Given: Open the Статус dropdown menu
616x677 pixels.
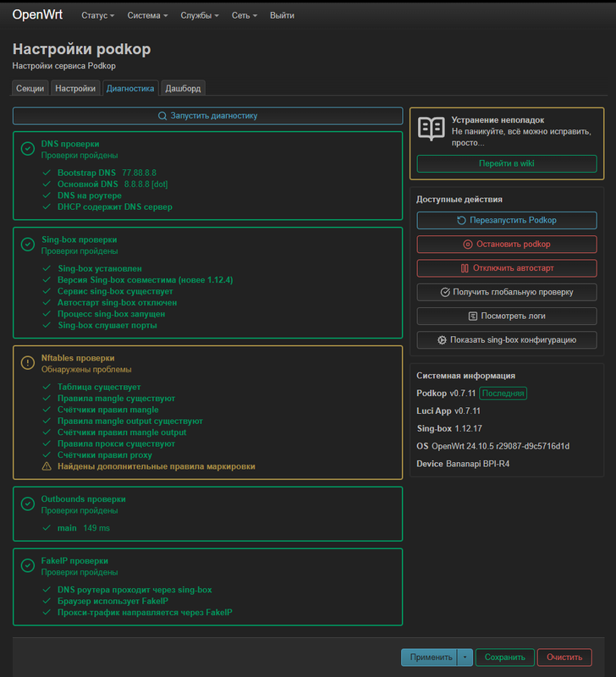Looking at the screenshot, I should (x=98, y=15).
